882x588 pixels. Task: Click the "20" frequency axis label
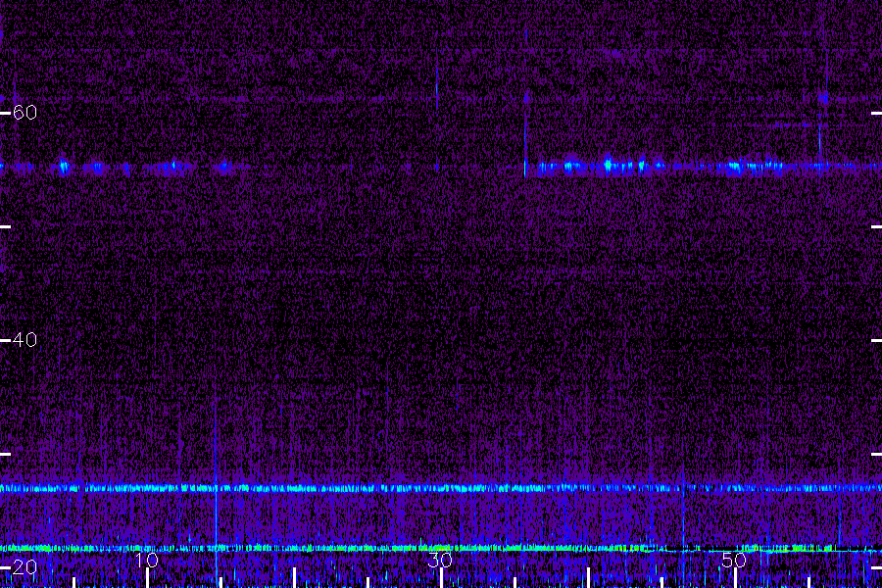[24, 567]
